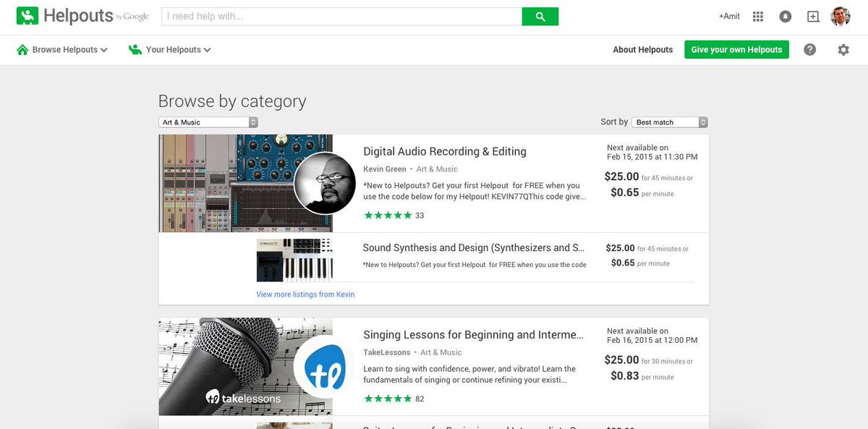Click the Browse by category heading
The image size is (868, 429).
pos(232,101)
